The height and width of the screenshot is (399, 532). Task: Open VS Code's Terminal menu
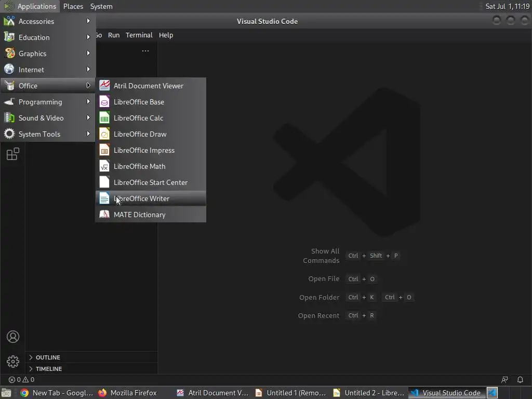(x=139, y=35)
